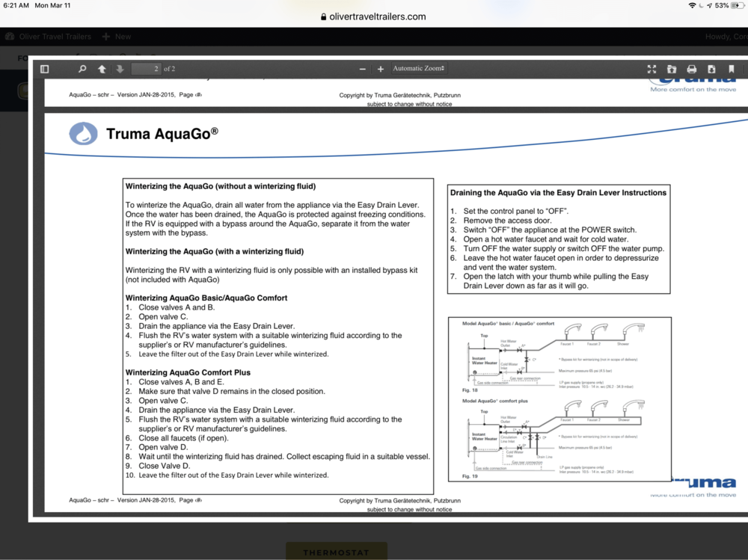
Task: Open the Howdy user account menu
Action: [x=724, y=37]
